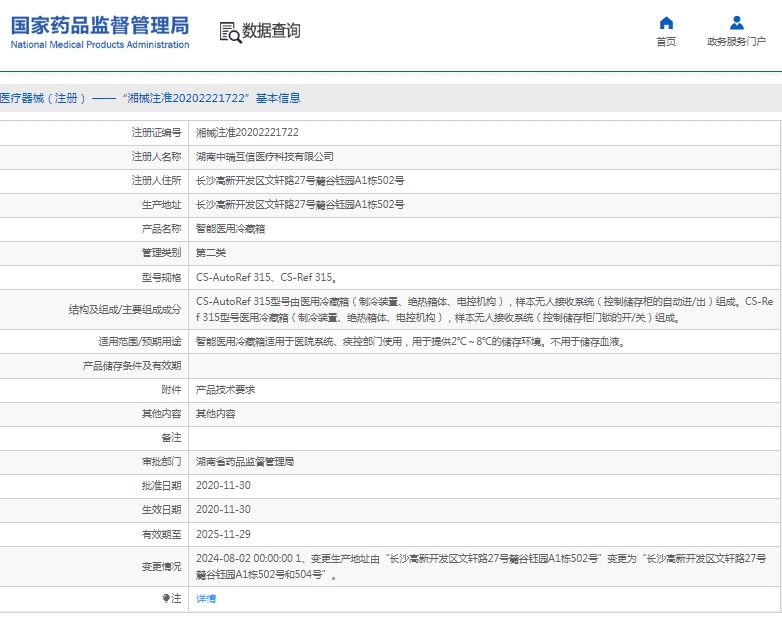Click the 审批部门 row label

pos(161,462)
